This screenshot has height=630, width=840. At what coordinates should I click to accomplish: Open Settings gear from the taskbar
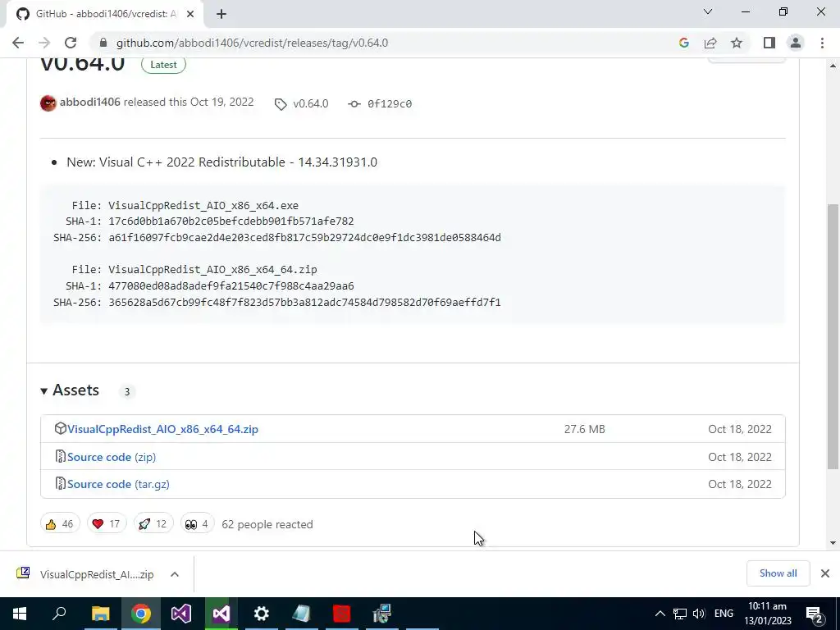click(x=262, y=614)
